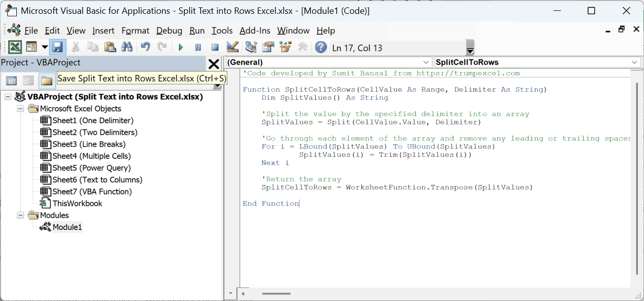Viewport: 644px width, 301px height.
Task: Open the Window menu
Action: pos(294,31)
